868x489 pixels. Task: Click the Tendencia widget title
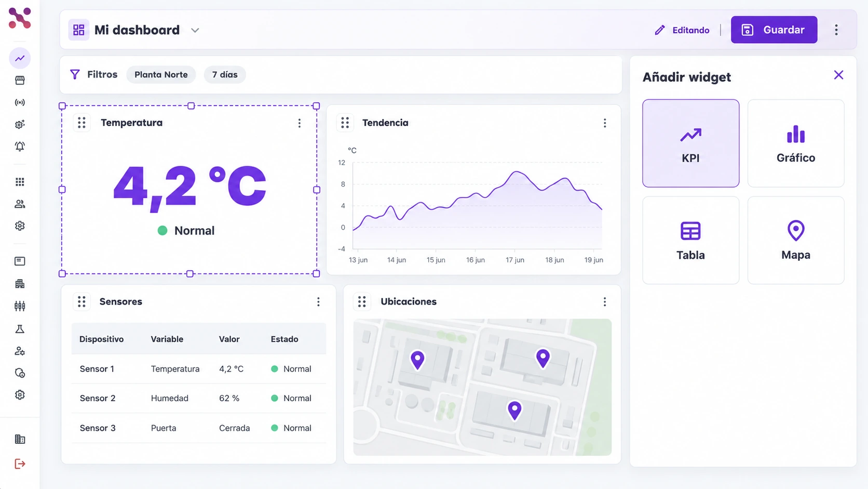coord(385,123)
